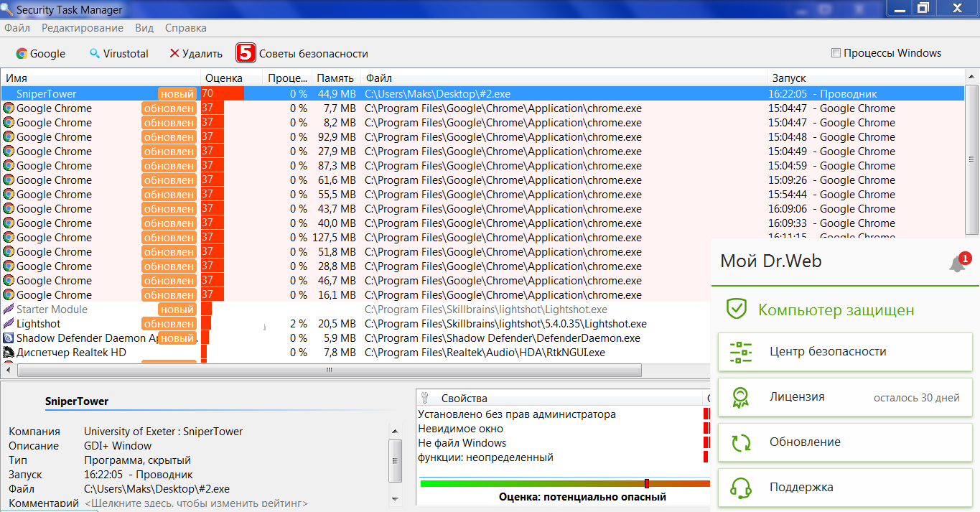Click the DefenderDaemon.exe file path
The image size is (980, 512).
point(503,338)
